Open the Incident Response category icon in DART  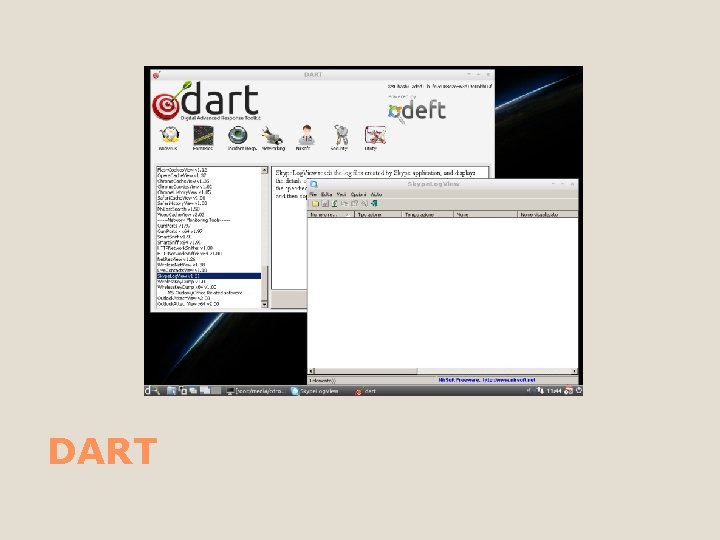(238, 136)
